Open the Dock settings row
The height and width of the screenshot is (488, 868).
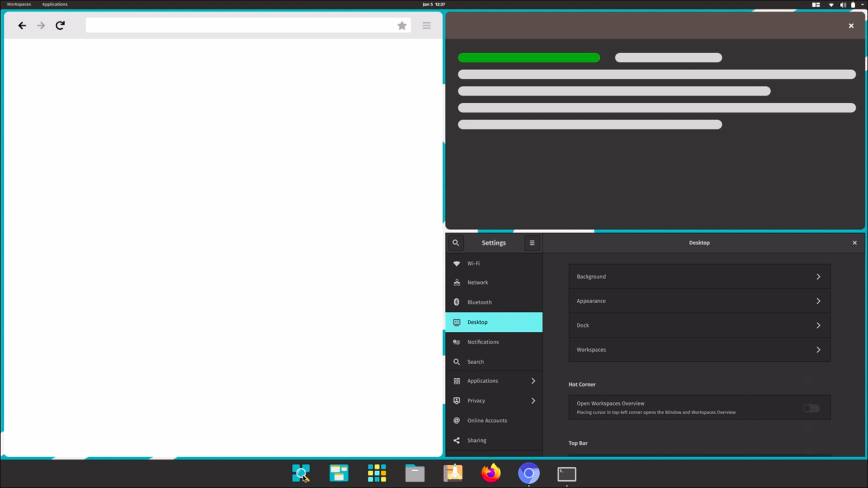(x=699, y=325)
